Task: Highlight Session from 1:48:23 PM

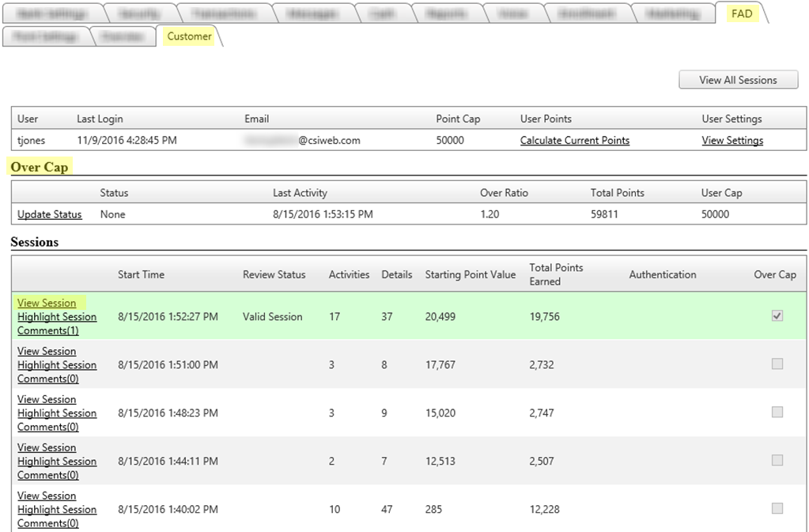Action: [x=57, y=413]
